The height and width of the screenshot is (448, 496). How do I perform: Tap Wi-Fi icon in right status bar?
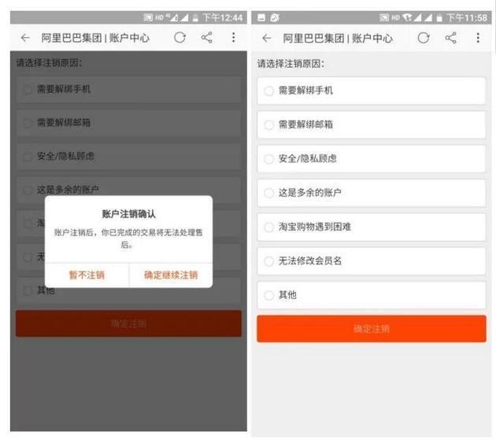[408, 17]
